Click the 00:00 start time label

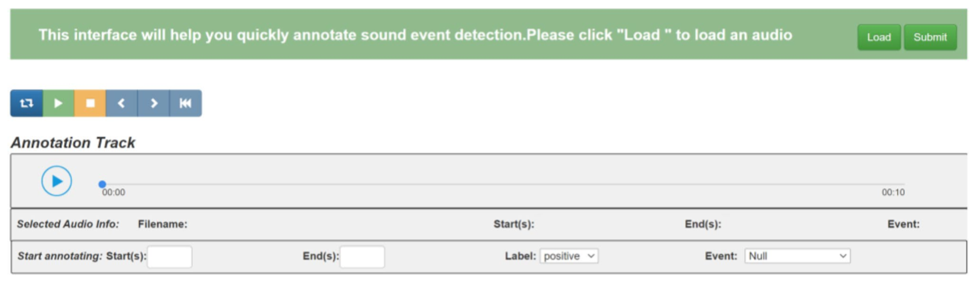point(113,192)
